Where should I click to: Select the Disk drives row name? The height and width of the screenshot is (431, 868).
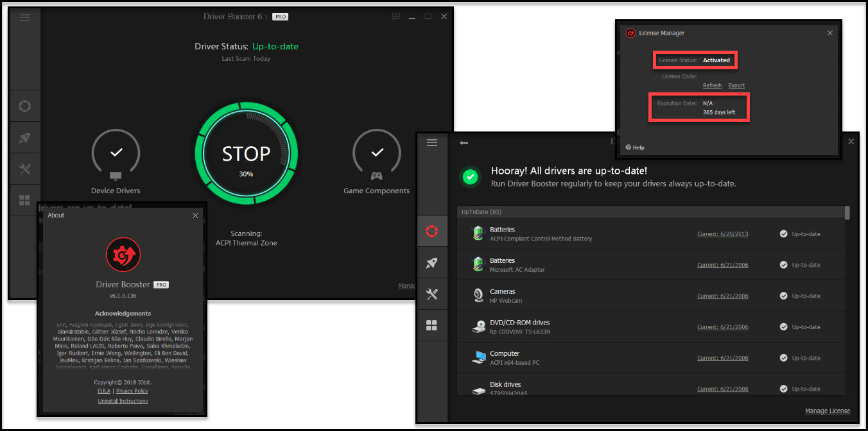[x=505, y=385]
